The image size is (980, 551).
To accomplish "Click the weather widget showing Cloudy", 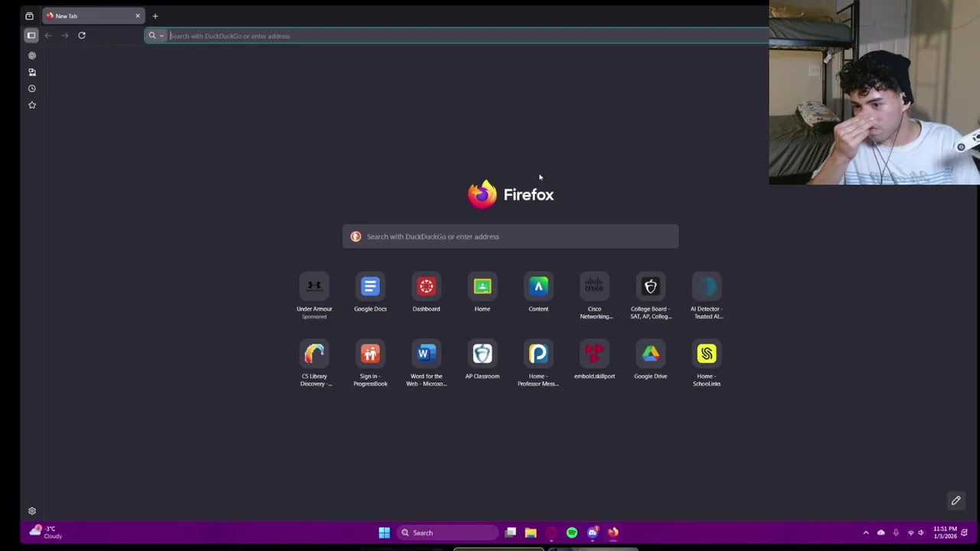I will pos(45,533).
